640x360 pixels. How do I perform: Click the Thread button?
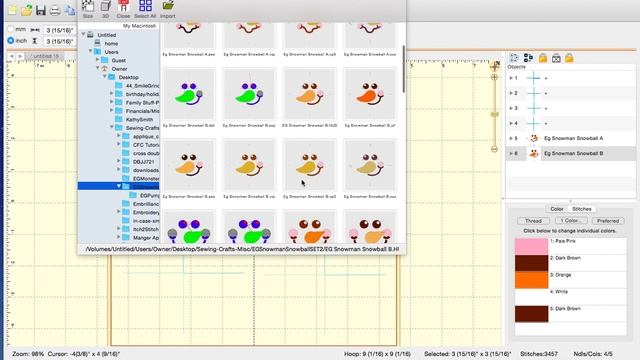(533, 221)
